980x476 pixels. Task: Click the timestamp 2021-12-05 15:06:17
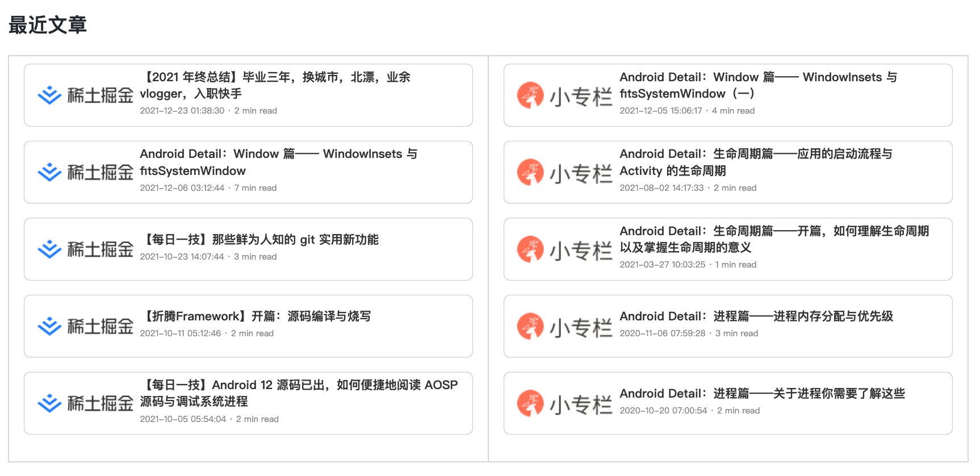pos(661,111)
